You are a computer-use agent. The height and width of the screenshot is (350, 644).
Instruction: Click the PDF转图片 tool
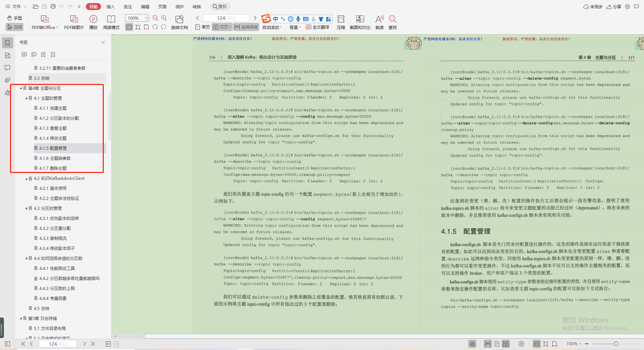coord(74,22)
